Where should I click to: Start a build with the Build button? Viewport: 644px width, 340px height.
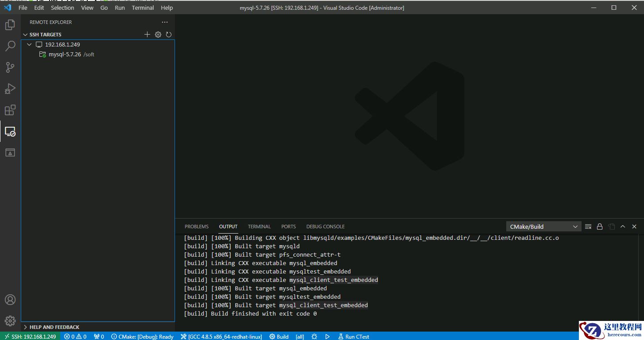pyautogui.click(x=279, y=336)
